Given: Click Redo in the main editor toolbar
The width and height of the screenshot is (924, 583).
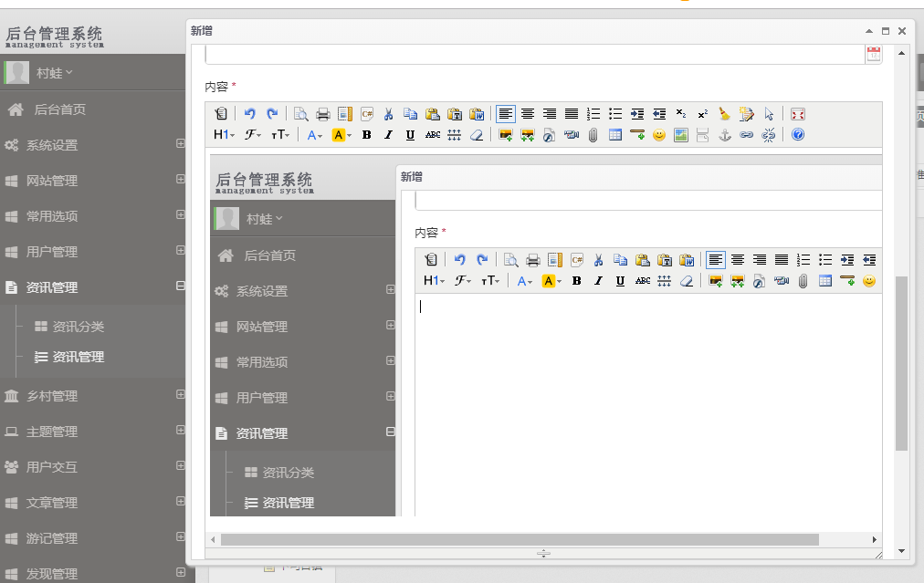Looking at the screenshot, I should point(272,114).
